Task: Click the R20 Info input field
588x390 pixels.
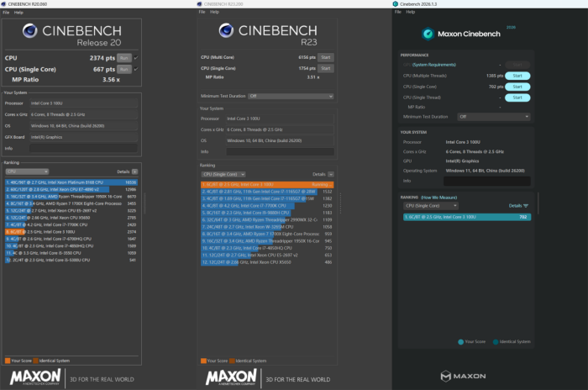Action: point(83,148)
